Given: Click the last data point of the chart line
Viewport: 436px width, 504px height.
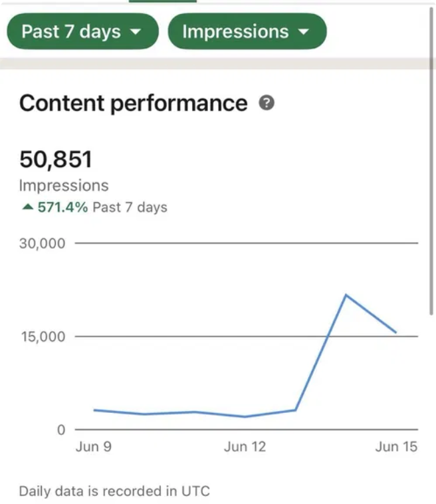Looking at the screenshot, I should pyautogui.click(x=396, y=332).
